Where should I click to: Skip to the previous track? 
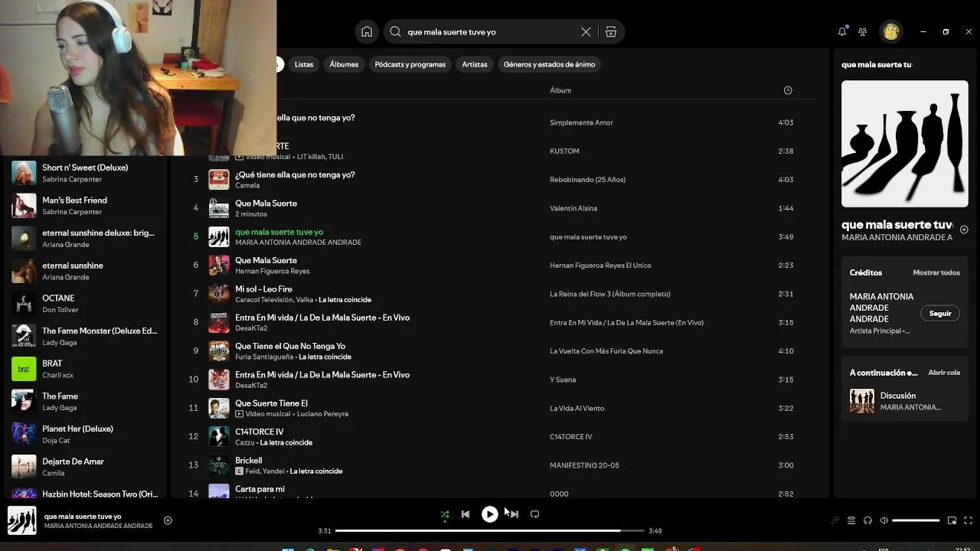click(x=465, y=514)
